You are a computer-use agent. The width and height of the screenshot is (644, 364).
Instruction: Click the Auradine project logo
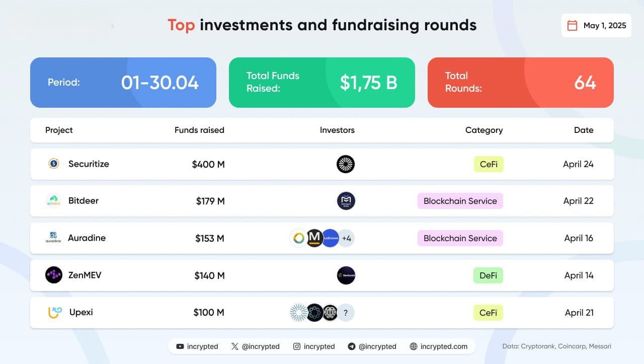click(53, 238)
